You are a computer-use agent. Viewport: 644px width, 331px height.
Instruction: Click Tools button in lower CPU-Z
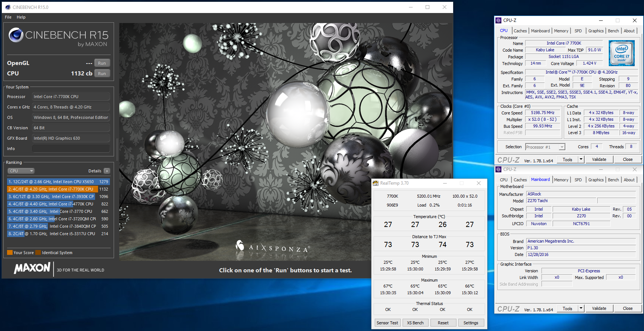[567, 308]
